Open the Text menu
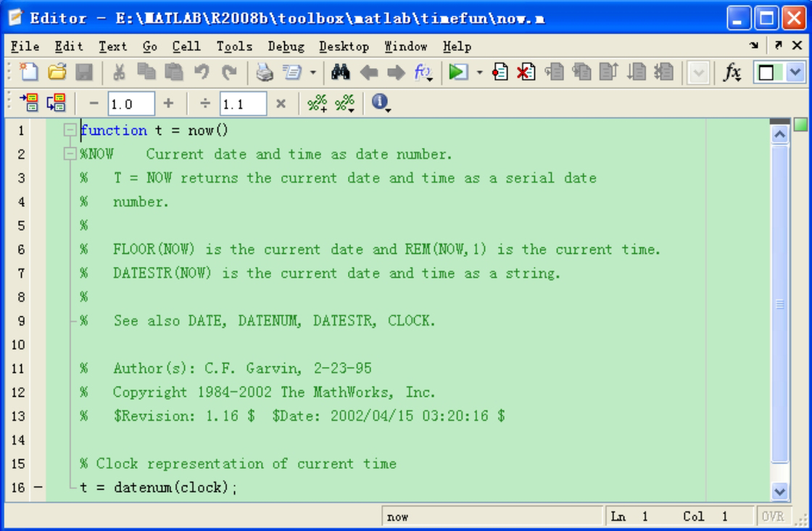Image resolution: width=812 pixels, height=531 pixels. (113, 46)
